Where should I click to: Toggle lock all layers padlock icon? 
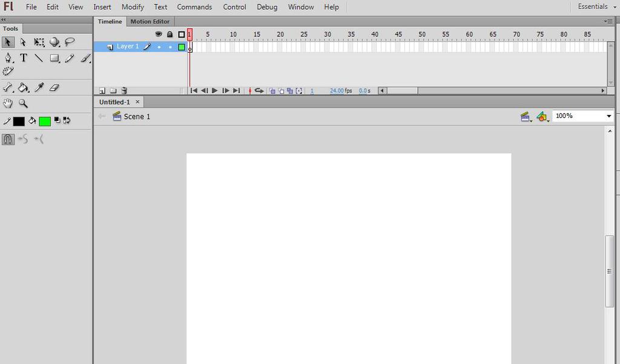tap(170, 34)
